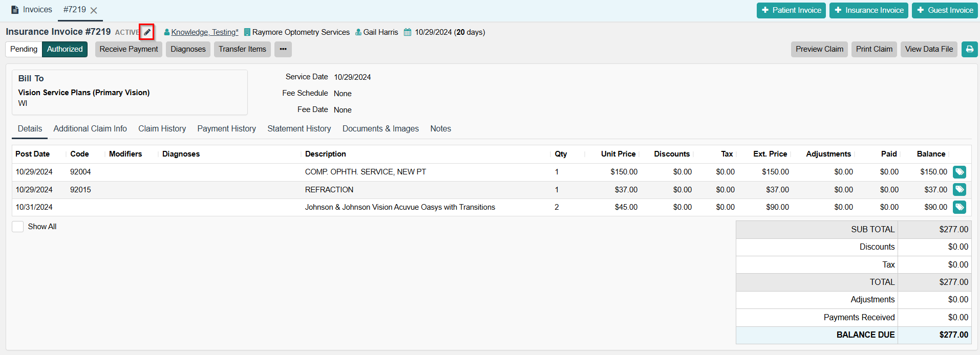Screen dimensions: 980x355
Task: Open the three-dot more actions menu
Action: click(x=283, y=49)
